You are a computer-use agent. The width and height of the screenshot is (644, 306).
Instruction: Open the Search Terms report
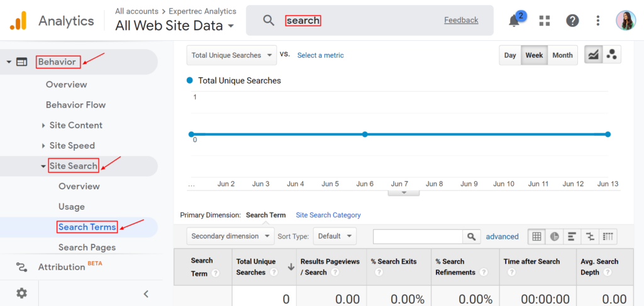(87, 227)
